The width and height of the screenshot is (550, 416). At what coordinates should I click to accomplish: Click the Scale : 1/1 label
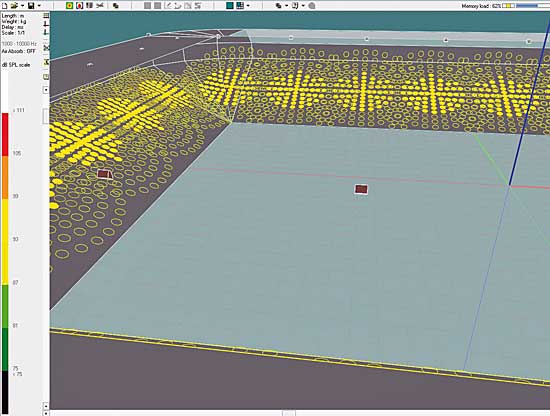tap(13, 33)
